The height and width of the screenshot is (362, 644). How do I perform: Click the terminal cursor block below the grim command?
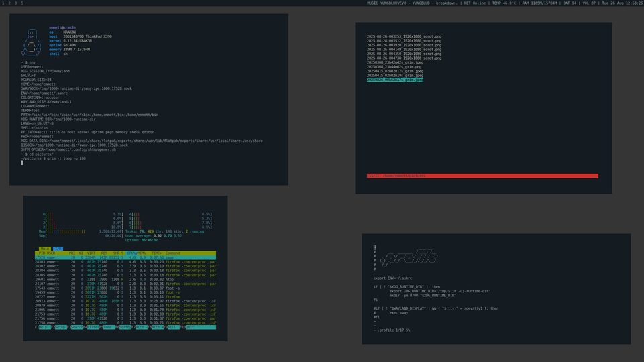click(x=22, y=162)
